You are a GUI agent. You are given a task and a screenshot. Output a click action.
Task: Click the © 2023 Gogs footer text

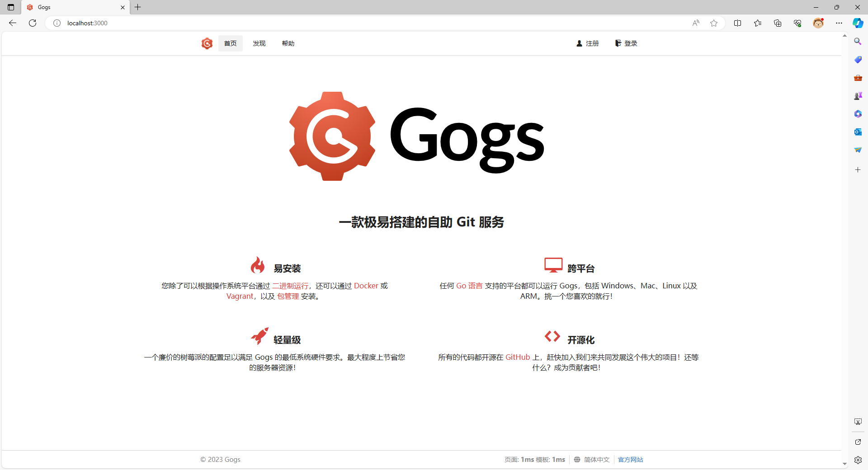[221, 460]
